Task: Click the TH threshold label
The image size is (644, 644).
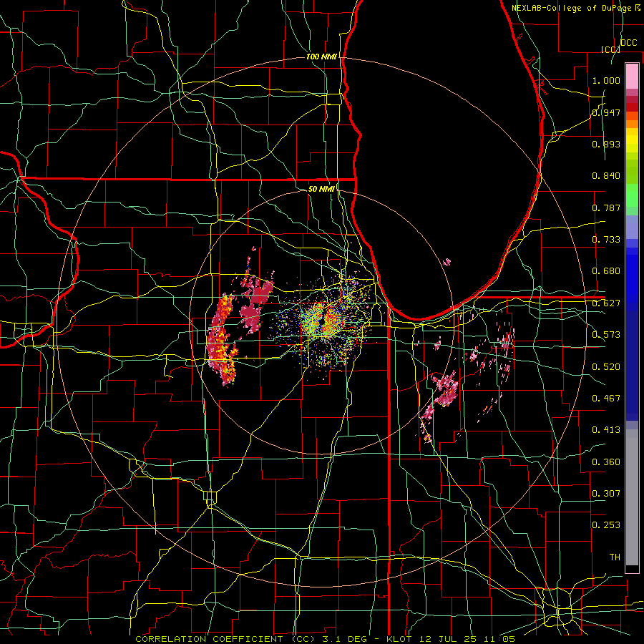Action: pos(615,557)
